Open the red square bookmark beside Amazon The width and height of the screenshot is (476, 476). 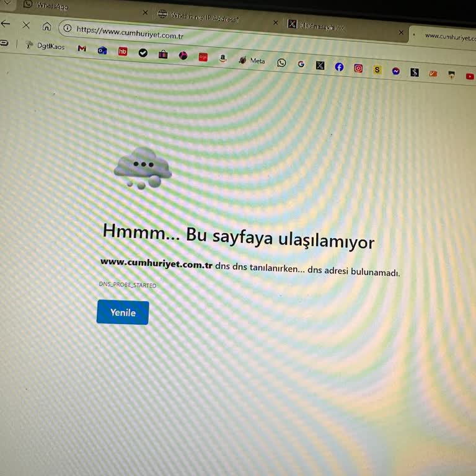[x=203, y=57]
